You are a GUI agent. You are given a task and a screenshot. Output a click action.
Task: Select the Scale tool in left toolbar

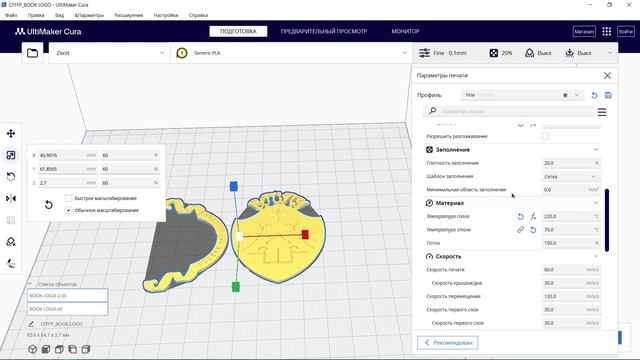[11, 155]
